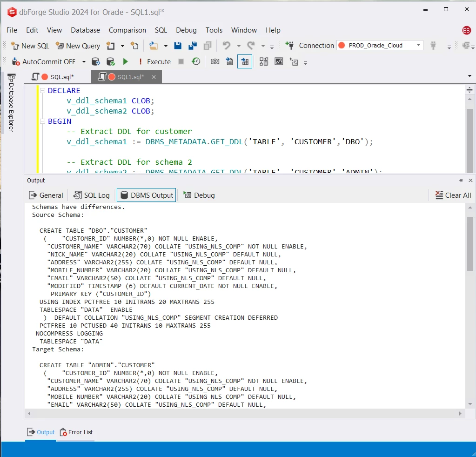The height and width of the screenshot is (457, 476).
Task: Open the Error List bottom tab
Action: click(x=76, y=432)
